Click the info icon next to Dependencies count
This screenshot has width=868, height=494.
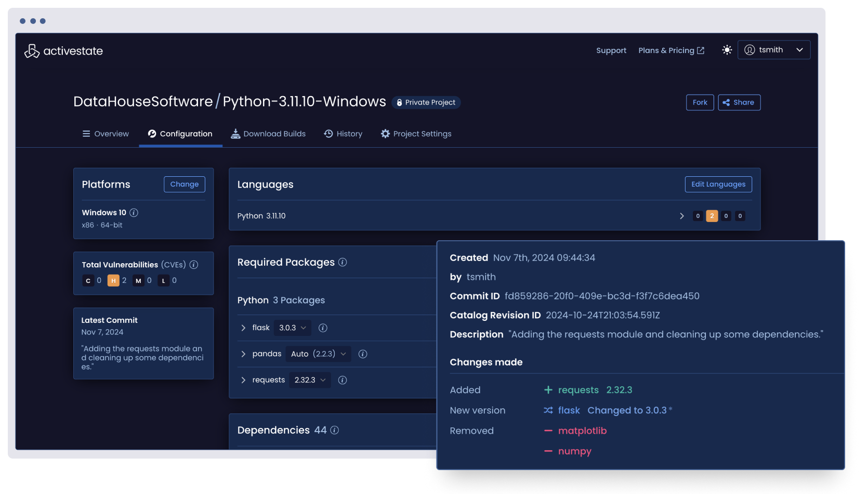click(335, 431)
